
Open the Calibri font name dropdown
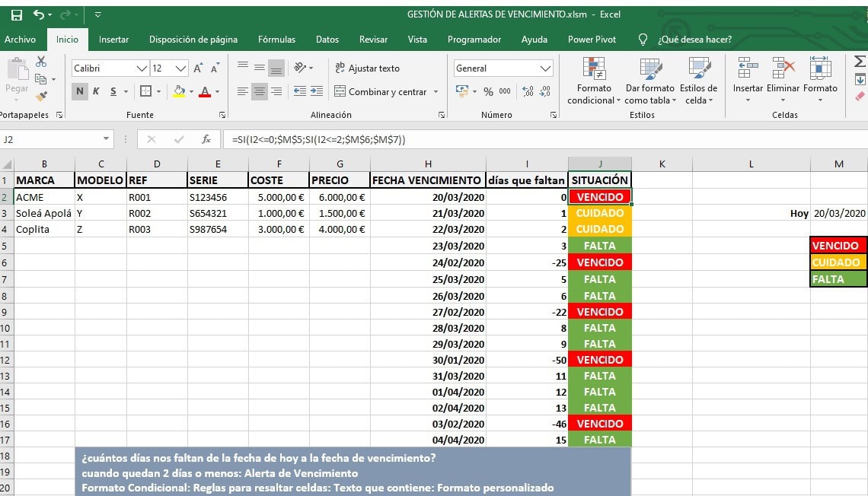pos(142,68)
